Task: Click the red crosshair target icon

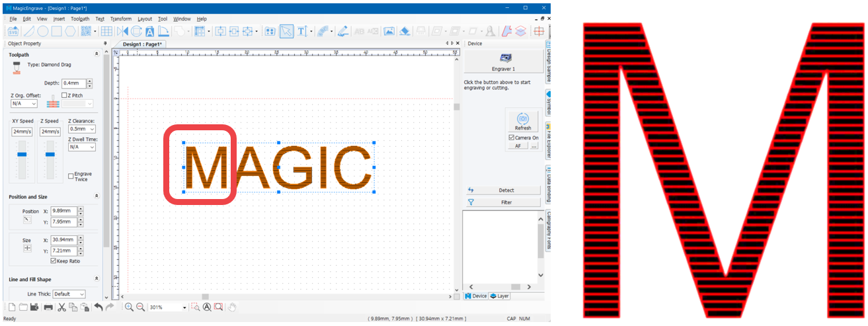Action: [539, 31]
